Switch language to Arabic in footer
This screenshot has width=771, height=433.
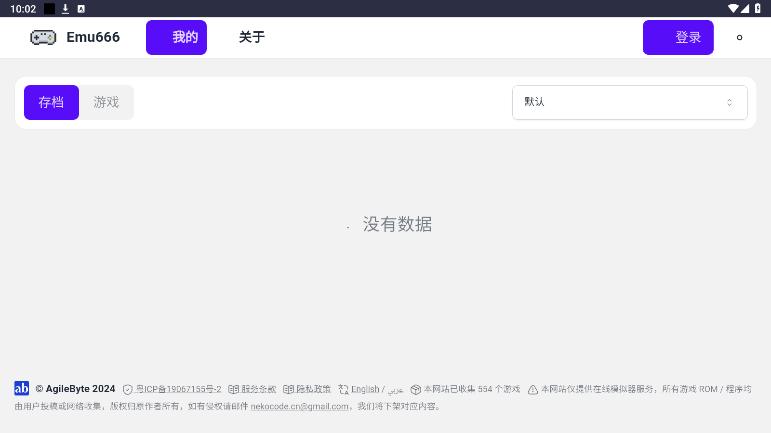point(396,389)
